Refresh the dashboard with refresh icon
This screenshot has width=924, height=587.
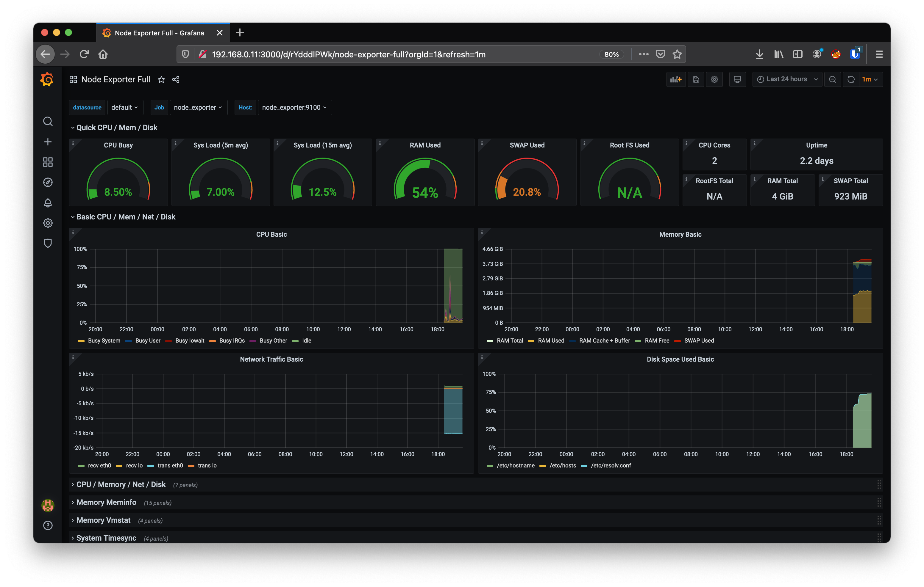coord(851,79)
